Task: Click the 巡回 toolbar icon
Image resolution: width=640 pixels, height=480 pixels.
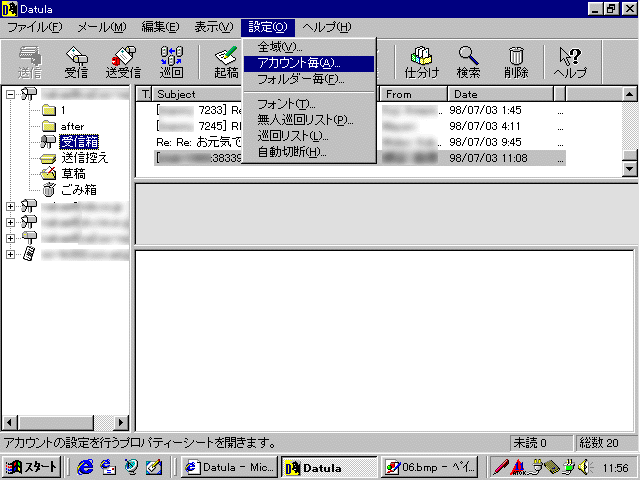Action: [171, 62]
